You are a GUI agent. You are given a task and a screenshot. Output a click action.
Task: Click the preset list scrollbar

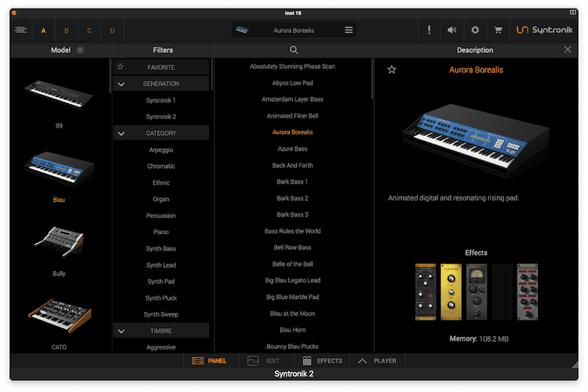click(x=373, y=79)
